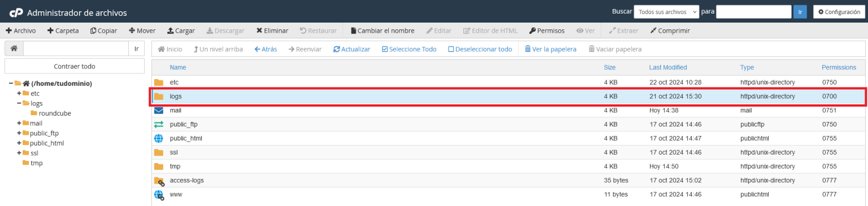Expand the mail tree node
The height and width of the screenshot is (206, 868).
(19, 123)
